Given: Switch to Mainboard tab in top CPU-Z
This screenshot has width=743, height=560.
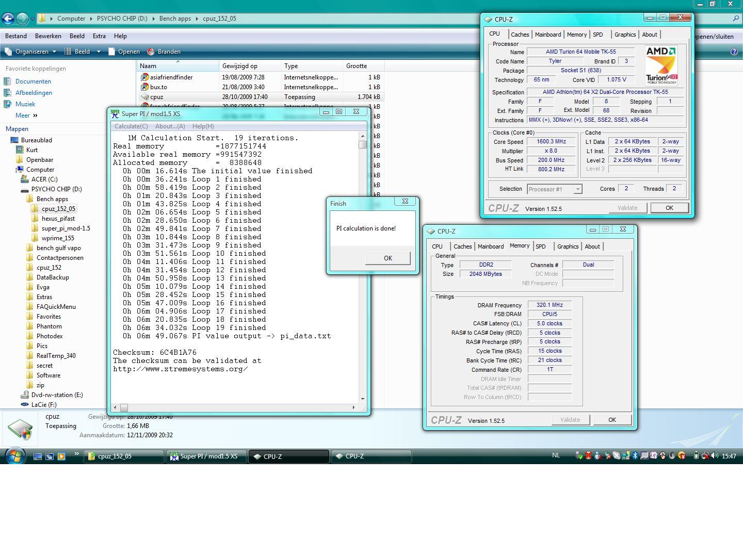Looking at the screenshot, I should pyautogui.click(x=548, y=35).
